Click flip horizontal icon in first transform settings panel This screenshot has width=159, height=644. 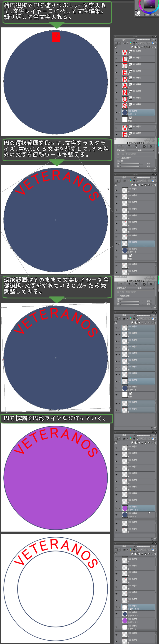pyautogui.click(x=129, y=147)
